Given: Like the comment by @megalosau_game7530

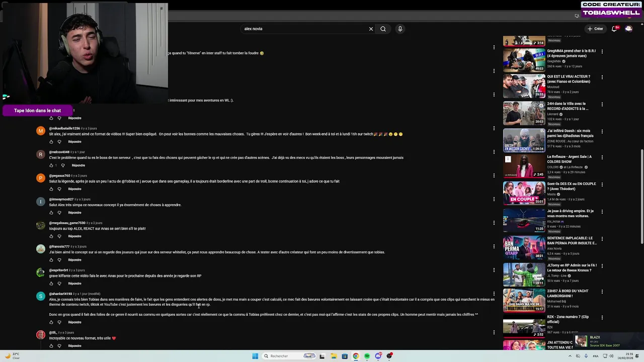Looking at the screenshot, I should [x=51, y=236].
